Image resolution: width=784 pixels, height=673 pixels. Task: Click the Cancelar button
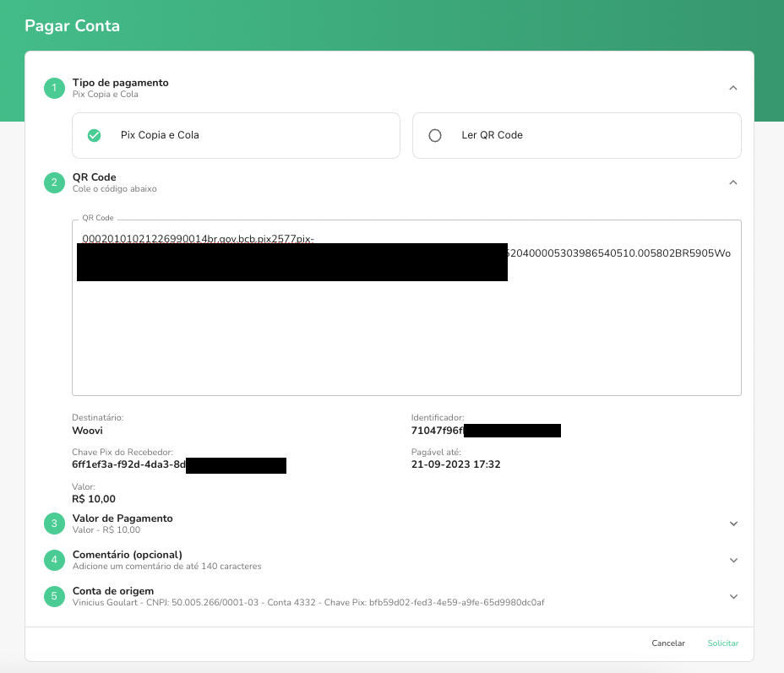[668, 643]
